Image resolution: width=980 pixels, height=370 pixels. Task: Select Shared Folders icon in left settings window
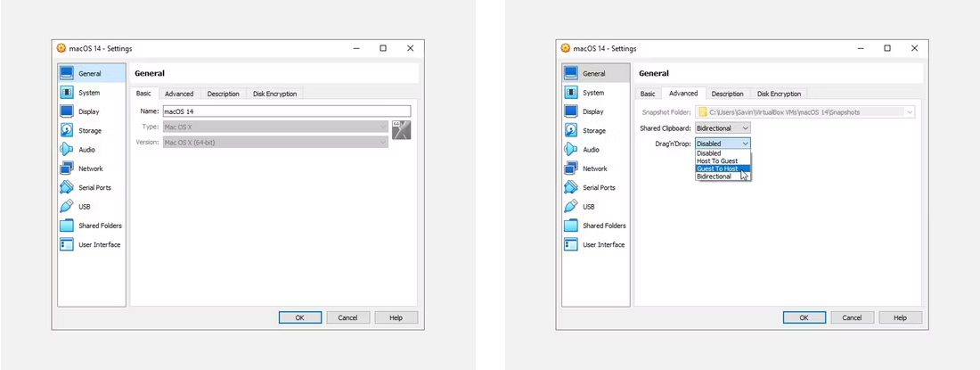click(x=66, y=226)
